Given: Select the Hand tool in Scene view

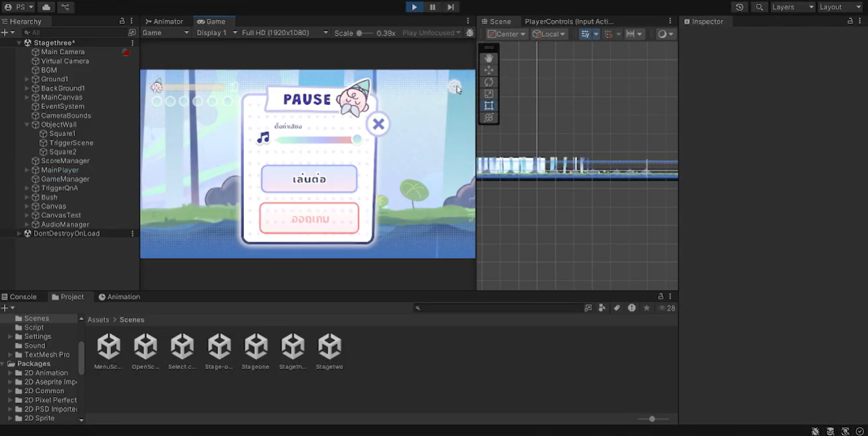Looking at the screenshot, I should coord(489,58).
